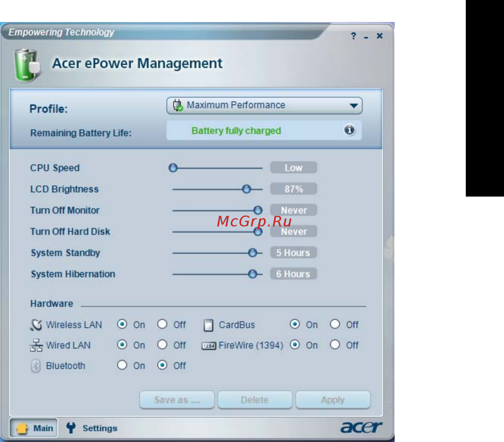Enable Bluetooth with On radio
Screen dimensions: 504x442
click(122, 365)
